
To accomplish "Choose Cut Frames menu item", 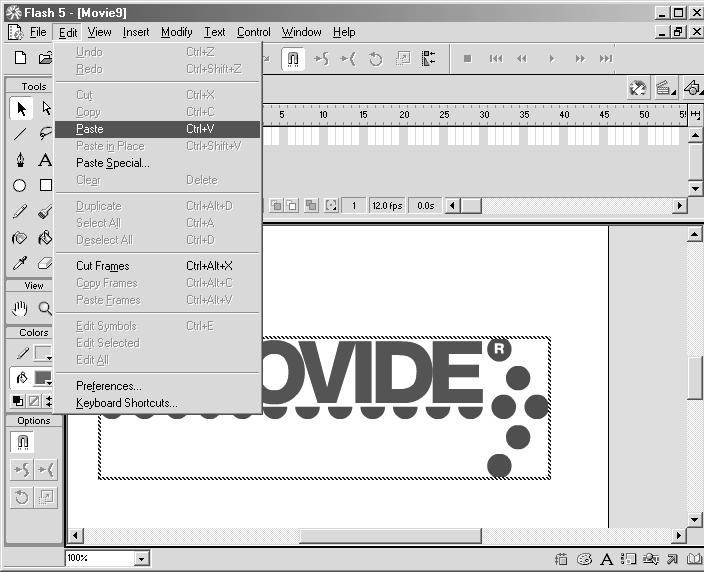I will point(158,266).
